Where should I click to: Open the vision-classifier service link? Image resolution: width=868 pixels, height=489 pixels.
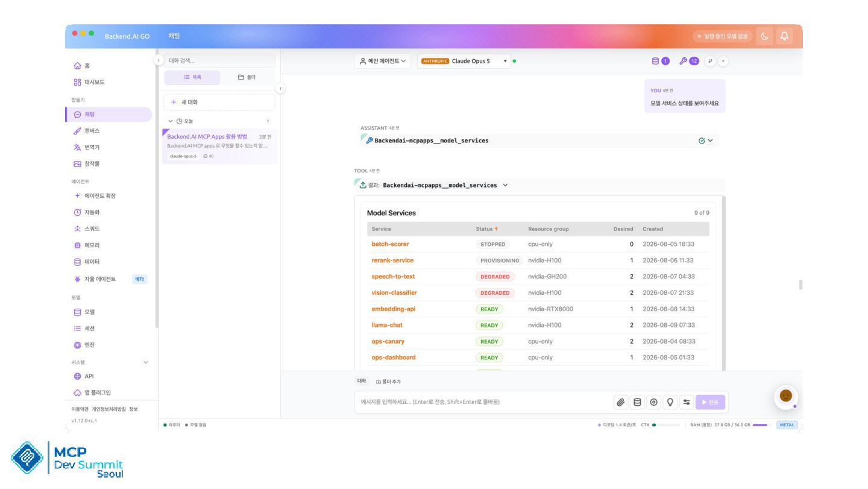[x=394, y=293]
